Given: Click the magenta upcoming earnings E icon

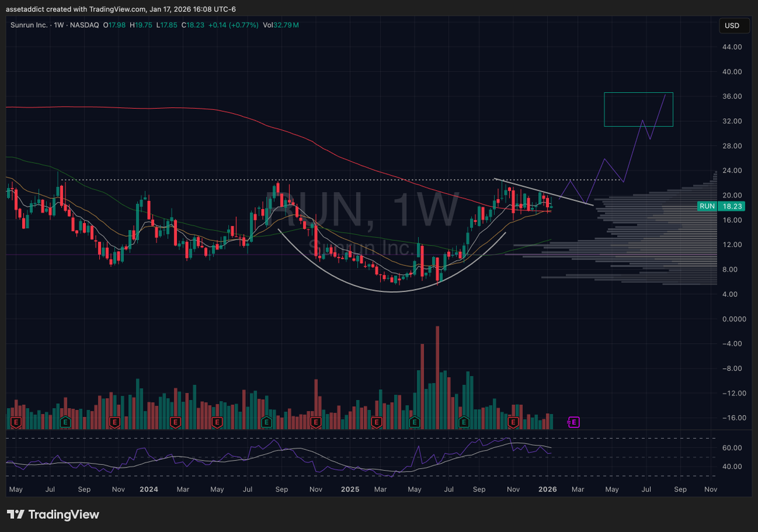Looking at the screenshot, I should pyautogui.click(x=573, y=422).
